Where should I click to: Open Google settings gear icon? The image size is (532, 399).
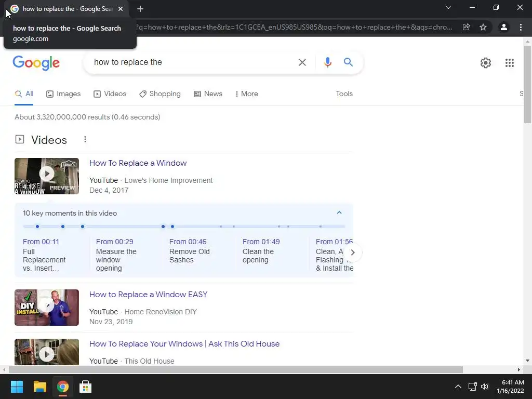click(x=486, y=63)
